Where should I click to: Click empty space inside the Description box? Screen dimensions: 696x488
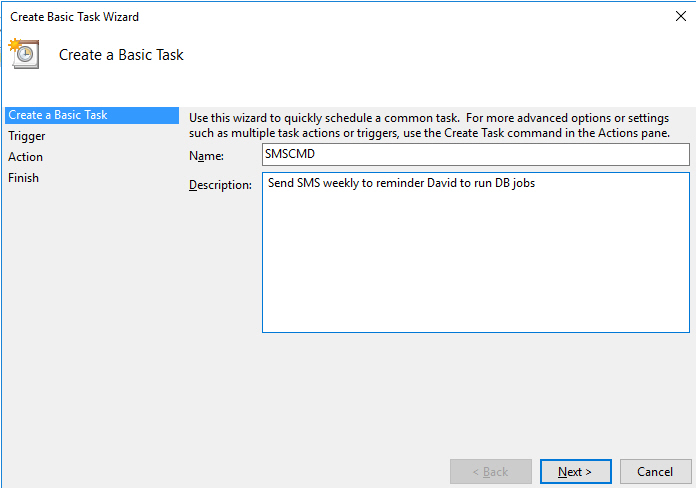[475, 270]
